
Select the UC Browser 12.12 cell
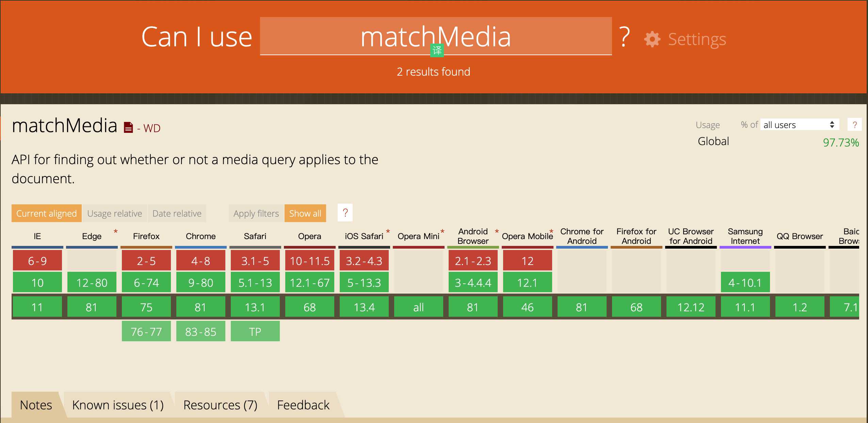pyautogui.click(x=691, y=307)
